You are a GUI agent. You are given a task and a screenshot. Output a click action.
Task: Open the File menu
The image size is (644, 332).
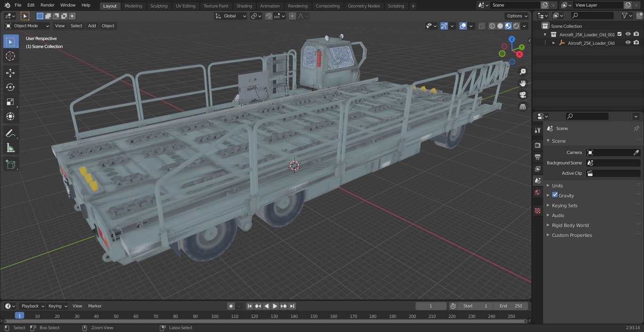click(18, 5)
